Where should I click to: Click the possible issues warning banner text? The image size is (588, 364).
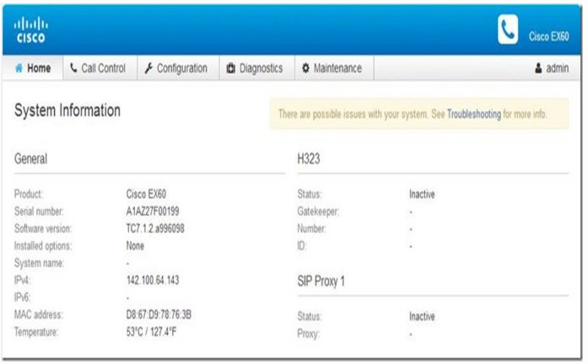[x=413, y=114]
